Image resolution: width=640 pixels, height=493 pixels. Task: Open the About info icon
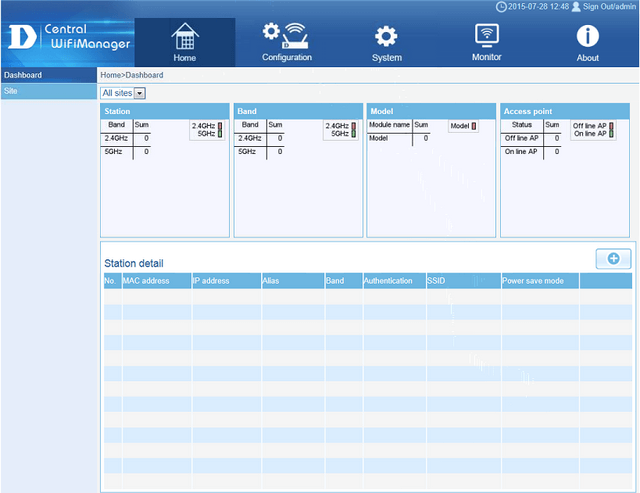click(587, 41)
